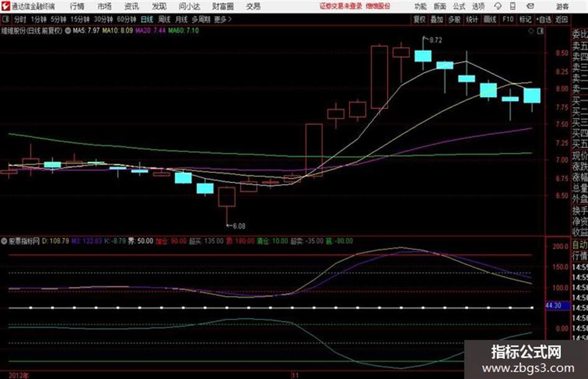Screen dimensions: 588x379
Task: Open the 行情 menu
Action: (x=77, y=6)
